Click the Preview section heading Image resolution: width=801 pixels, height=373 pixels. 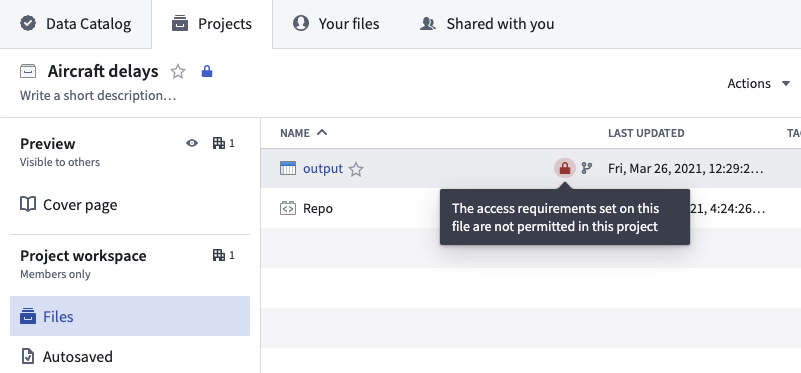(48, 144)
